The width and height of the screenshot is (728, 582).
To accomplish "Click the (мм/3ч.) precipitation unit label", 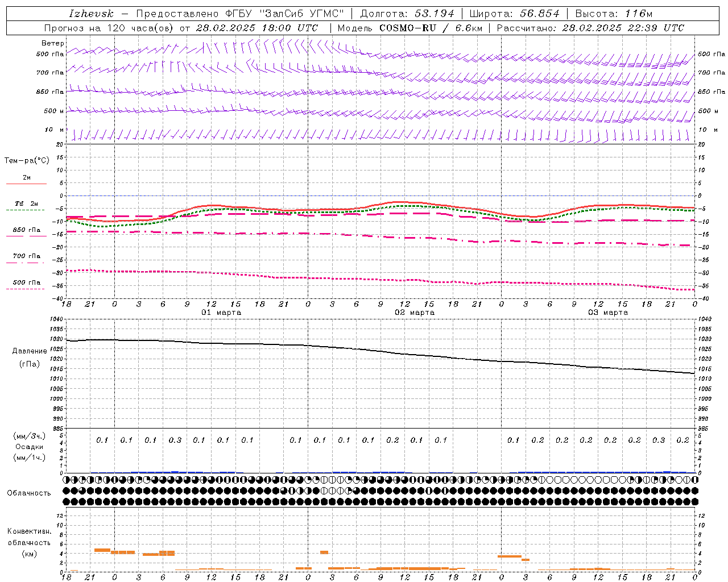I will 30,436.
